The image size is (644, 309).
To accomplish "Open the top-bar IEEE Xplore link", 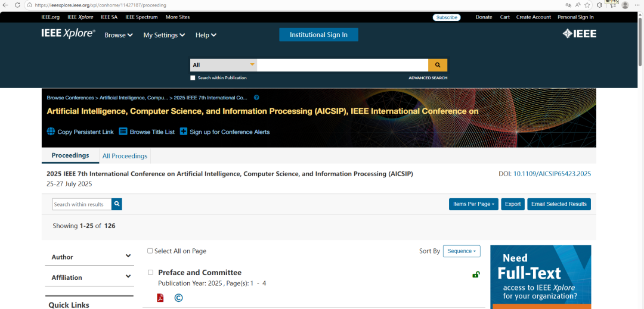I will click(x=80, y=17).
